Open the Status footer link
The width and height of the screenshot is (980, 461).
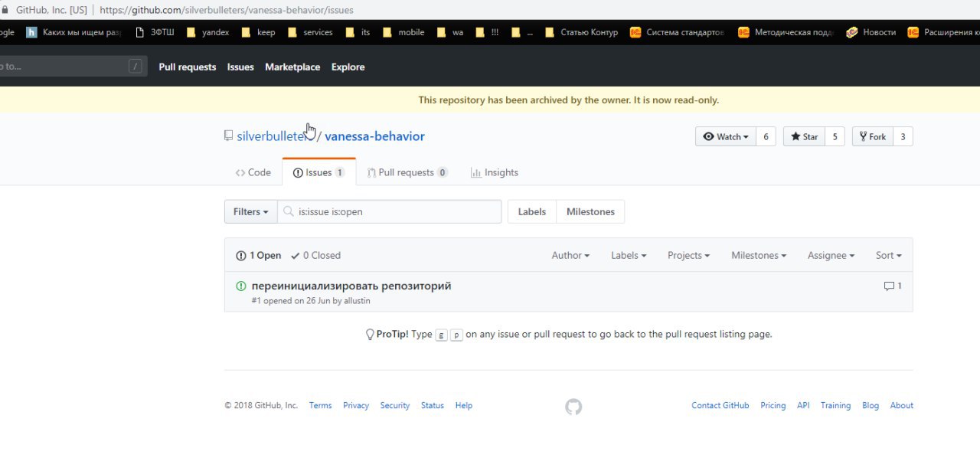[433, 405]
